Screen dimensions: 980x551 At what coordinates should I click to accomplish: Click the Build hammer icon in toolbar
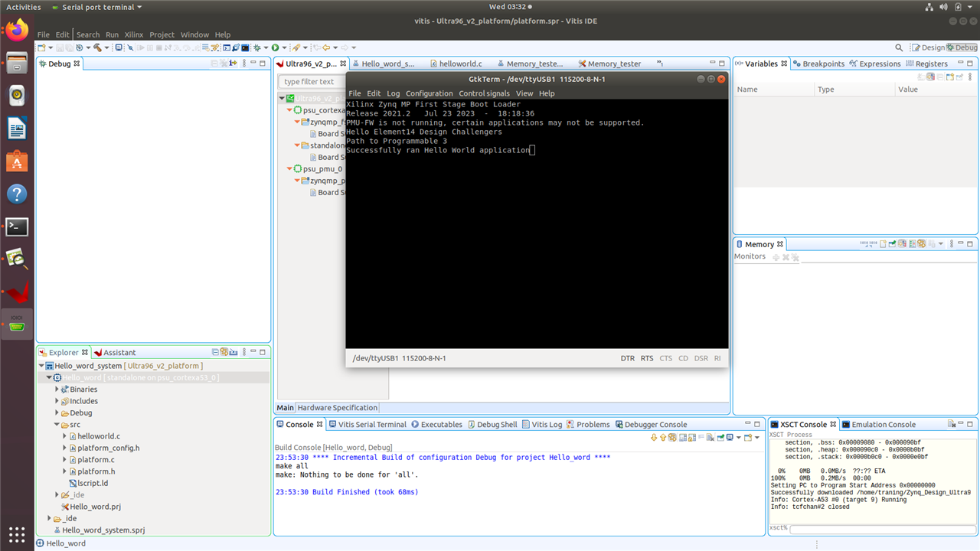[x=98, y=47]
